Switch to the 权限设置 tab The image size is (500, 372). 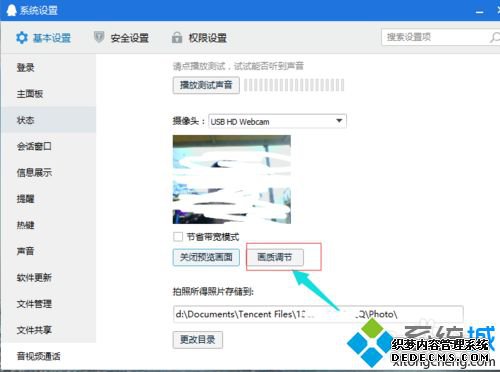click(x=199, y=38)
